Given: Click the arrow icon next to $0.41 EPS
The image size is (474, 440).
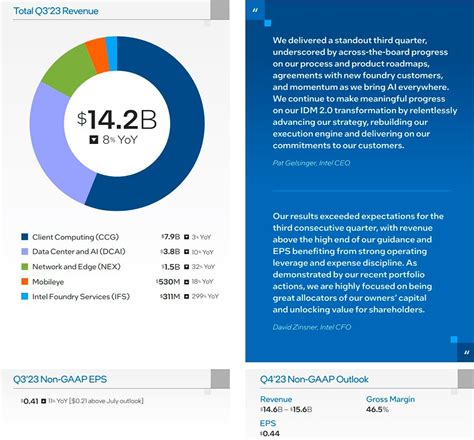Looking at the screenshot, I should coord(43,401).
